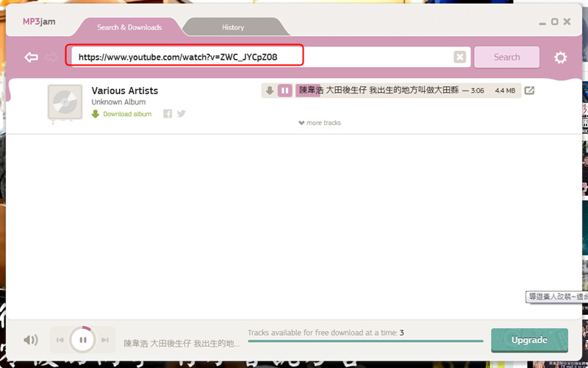Mute the volume speaker icon
Image resolution: width=588 pixels, height=368 pixels.
(x=31, y=340)
